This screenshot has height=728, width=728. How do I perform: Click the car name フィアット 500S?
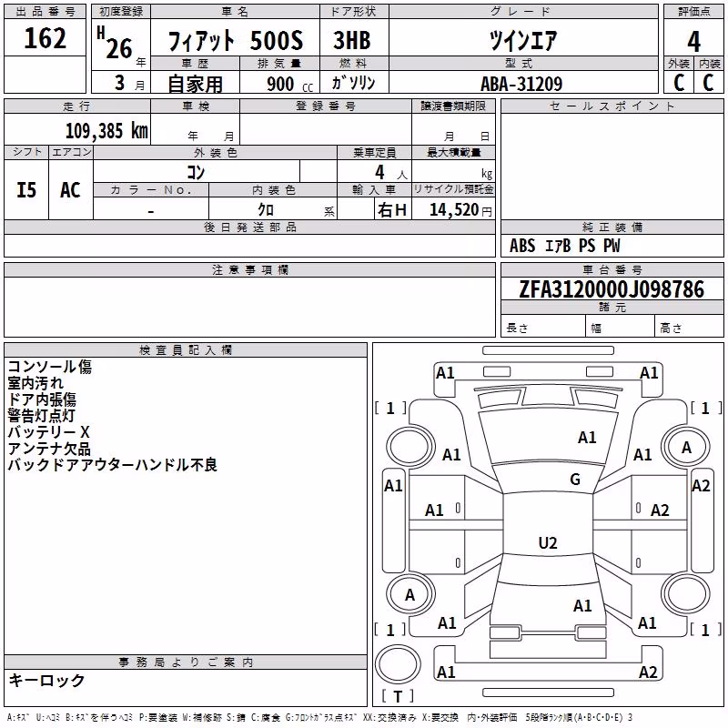(x=235, y=41)
